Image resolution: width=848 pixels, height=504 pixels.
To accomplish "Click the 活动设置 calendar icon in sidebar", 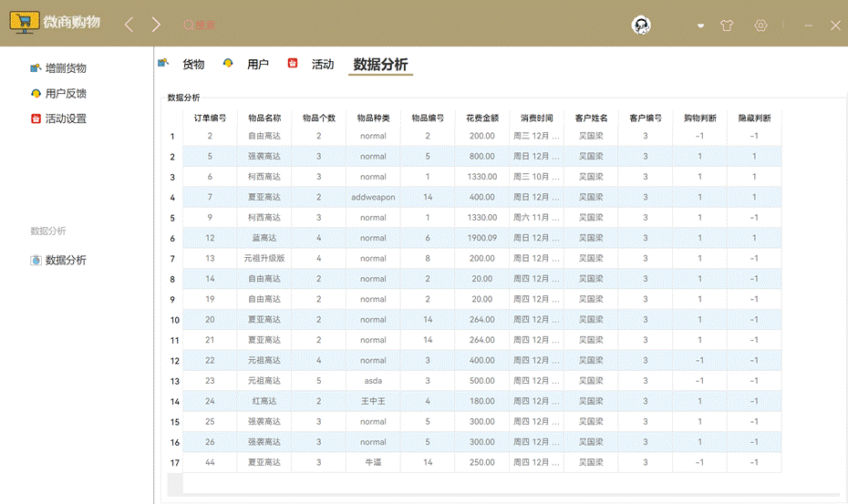I will point(36,118).
